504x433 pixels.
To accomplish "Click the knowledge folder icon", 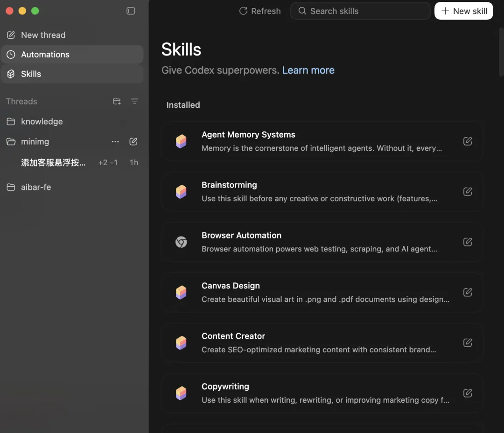I will [x=11, y=121].
